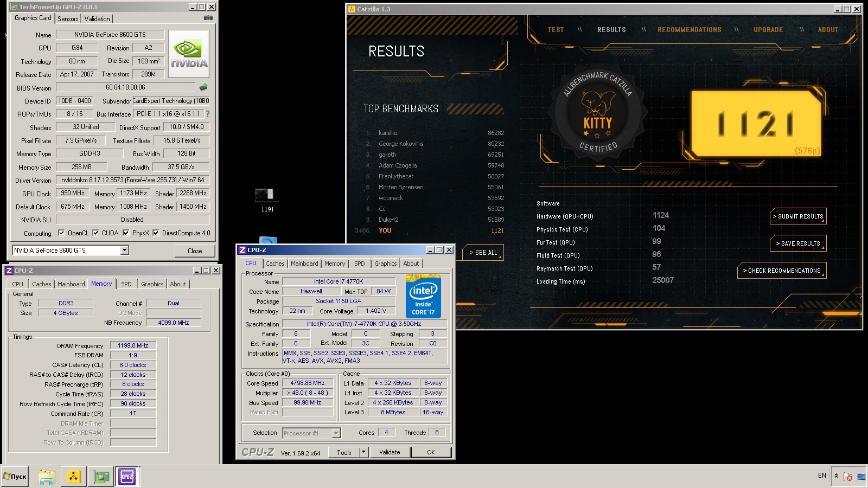Click the Catzilla window title bar icon
Image resolution: width=868 pixels, height=488 pixels.
[352, 9]
